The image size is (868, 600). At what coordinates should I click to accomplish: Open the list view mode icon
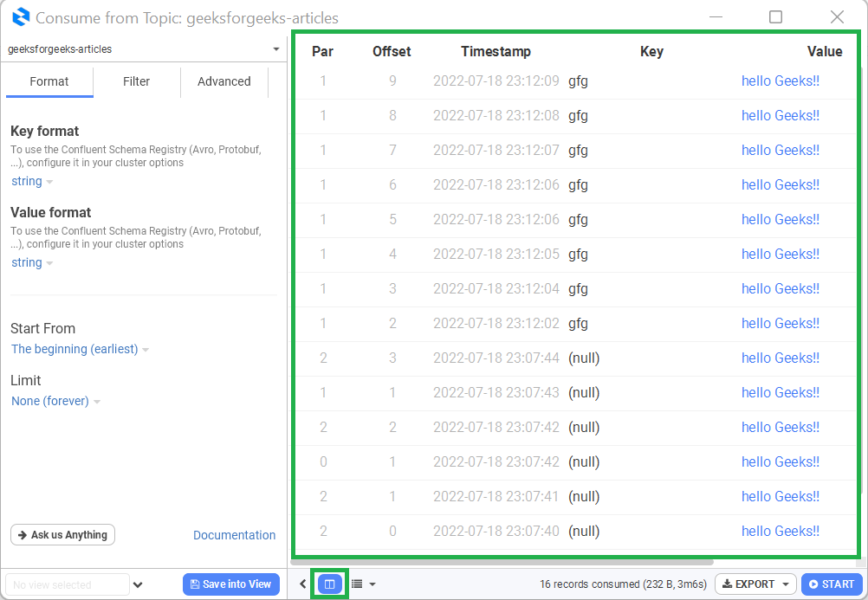[x=357, y=584]
